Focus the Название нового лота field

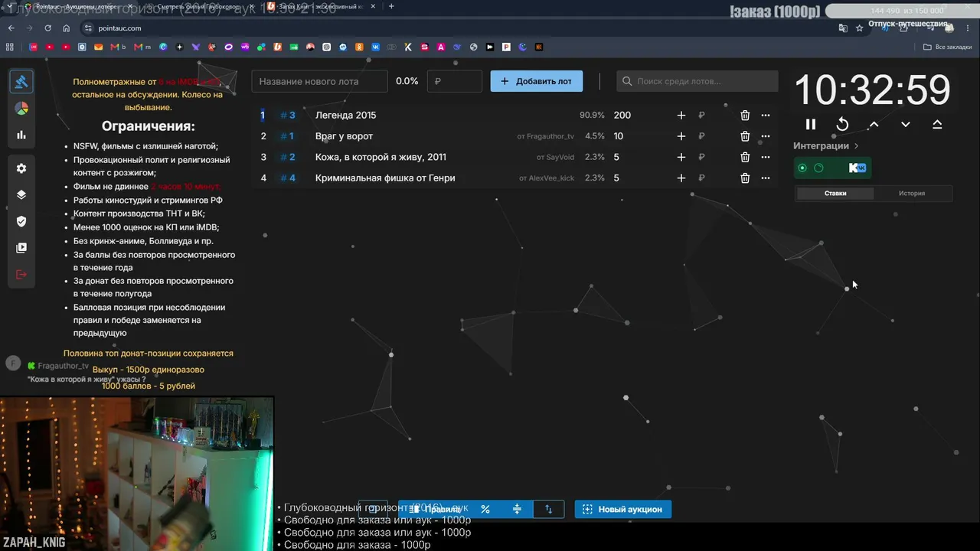pos(320,81)
